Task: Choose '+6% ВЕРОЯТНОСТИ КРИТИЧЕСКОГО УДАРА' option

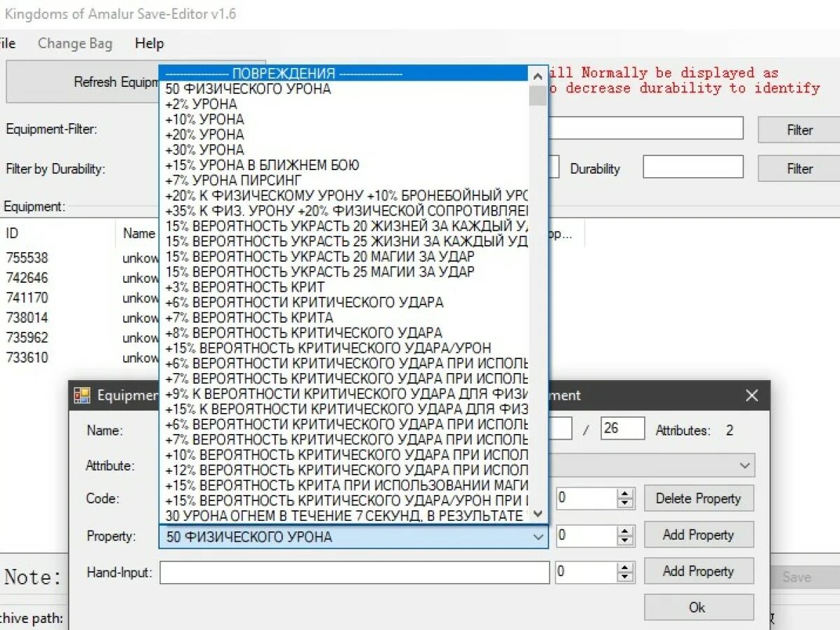Action: coord(344,302)
